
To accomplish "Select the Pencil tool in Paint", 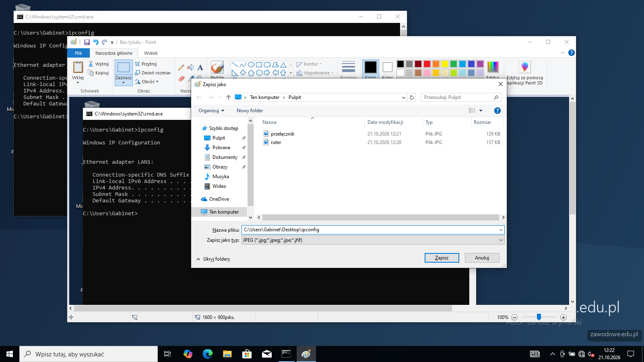I will (x=181, y=67).
